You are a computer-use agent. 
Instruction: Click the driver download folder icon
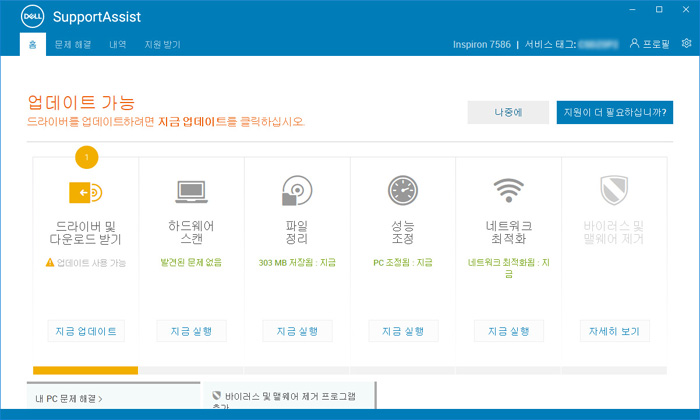tap(85, 191)
